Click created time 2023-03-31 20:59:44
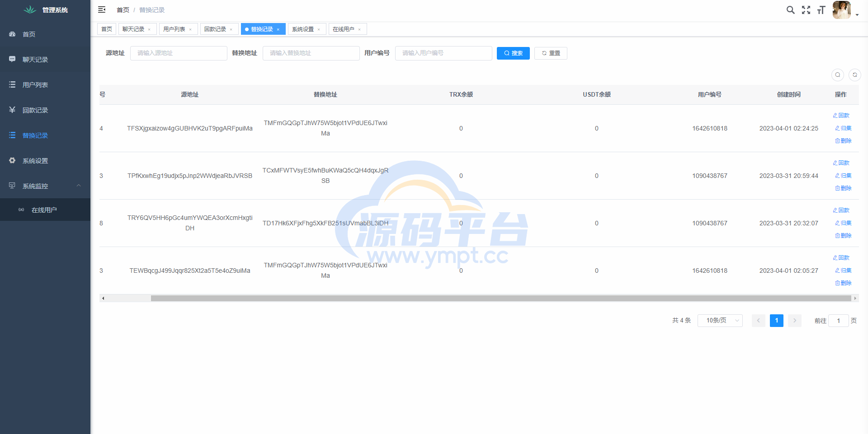 788,176
